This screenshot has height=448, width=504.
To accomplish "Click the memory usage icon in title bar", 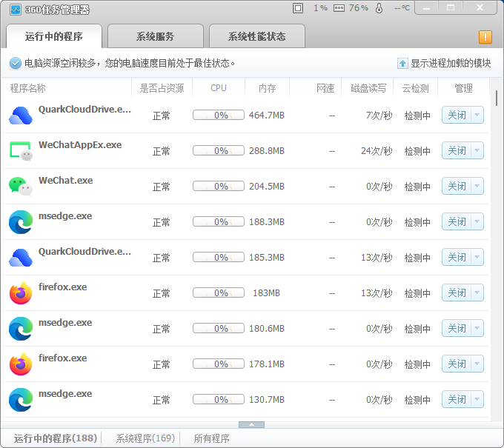I will click(339, 8).
